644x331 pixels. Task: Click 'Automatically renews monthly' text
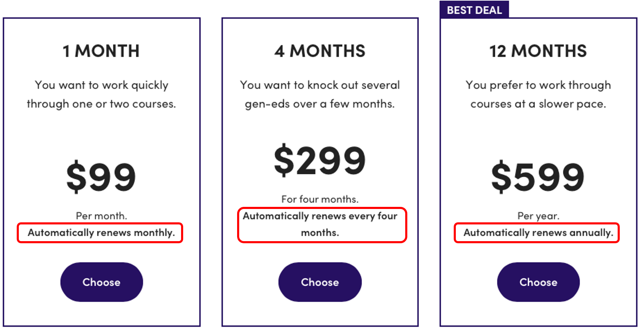click(101, 233)
